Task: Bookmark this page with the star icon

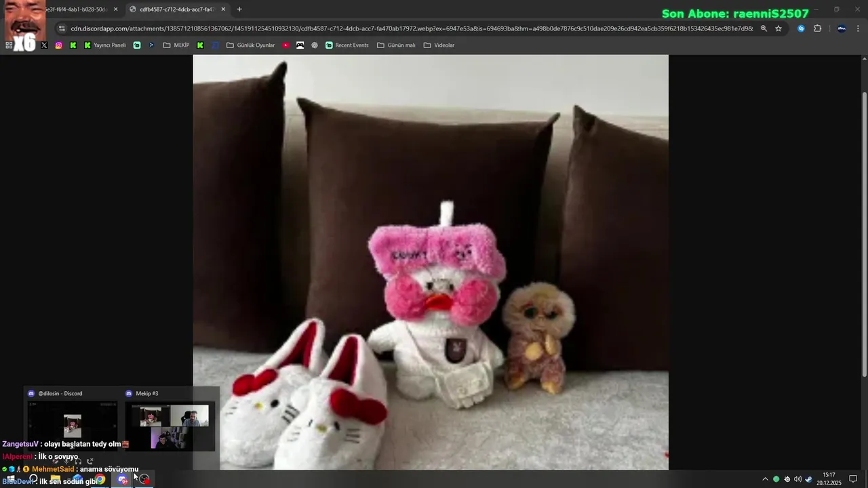Action: point(778,28)
